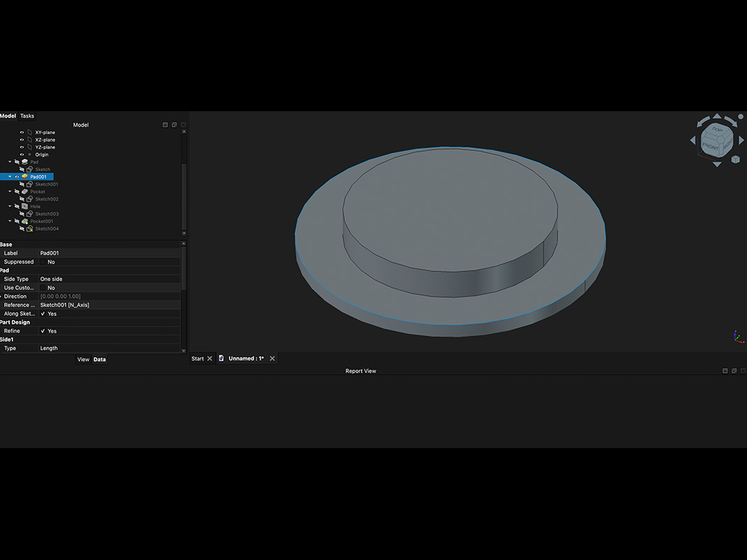Switch to the Tasks tab
Screen dimensions: 747x560
coord(27,116)
